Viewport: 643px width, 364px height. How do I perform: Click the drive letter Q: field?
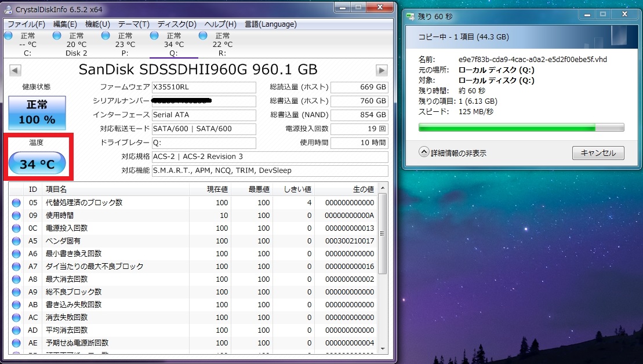204,143
